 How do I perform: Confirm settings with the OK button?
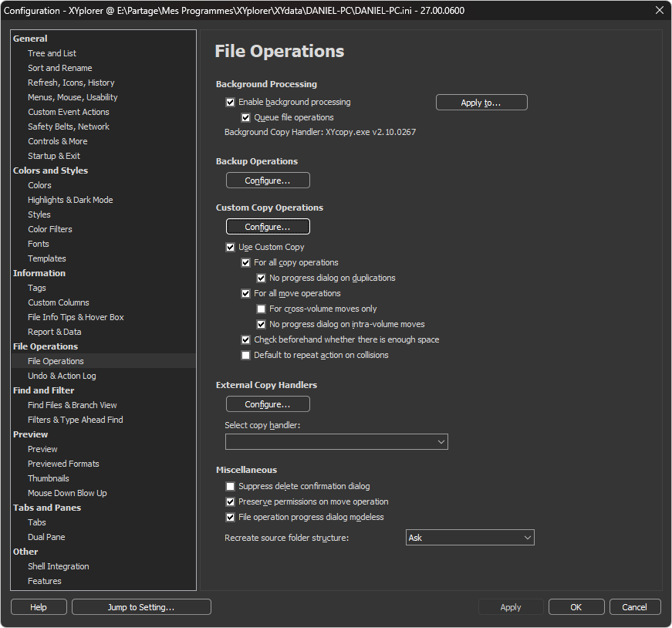point(576,607)
